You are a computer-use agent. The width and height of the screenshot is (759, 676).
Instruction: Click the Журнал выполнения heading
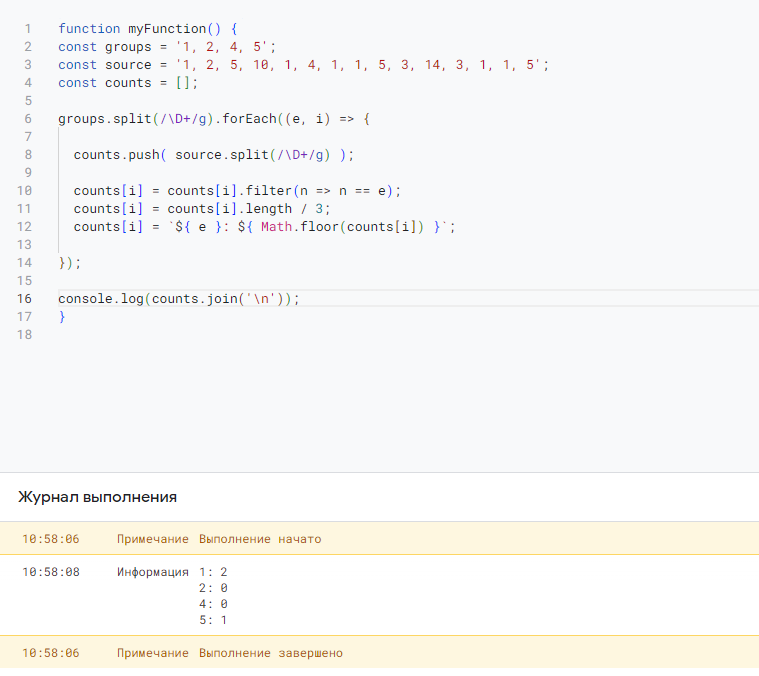tap(97, 497)
